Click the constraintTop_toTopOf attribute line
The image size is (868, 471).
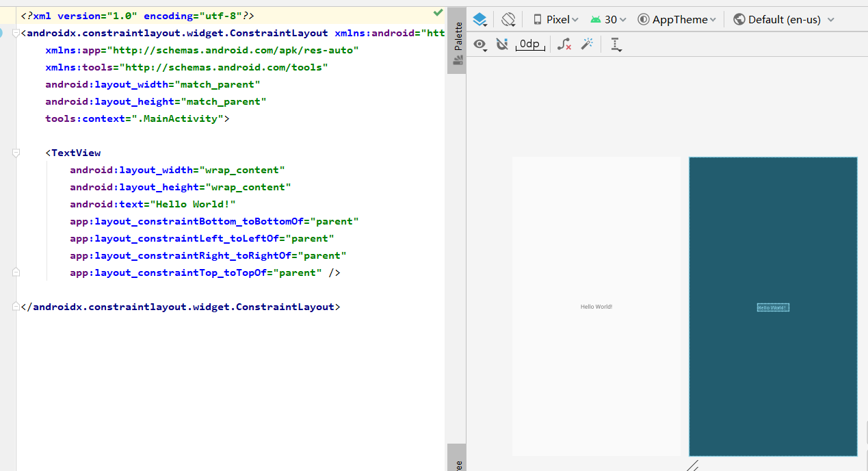[x=205, y=272]
